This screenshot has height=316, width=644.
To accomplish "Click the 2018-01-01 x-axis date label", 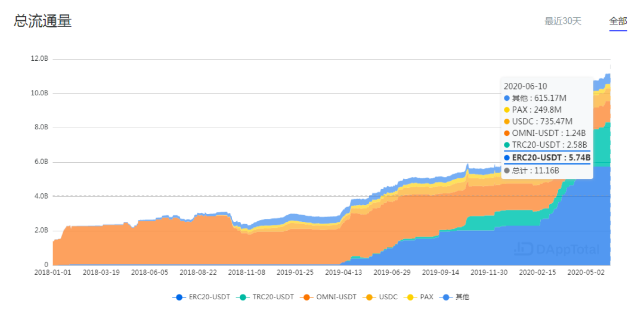I will (x=53, y=272).
